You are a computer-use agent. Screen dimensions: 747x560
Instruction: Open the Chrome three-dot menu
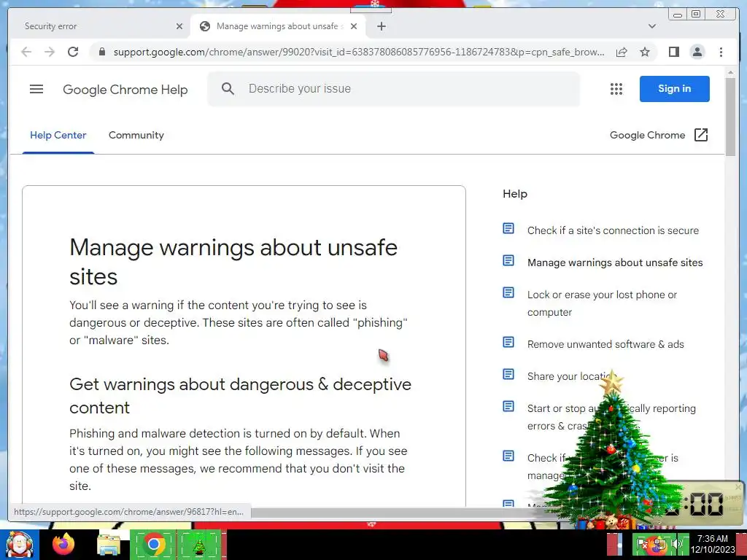coord(721,52)
